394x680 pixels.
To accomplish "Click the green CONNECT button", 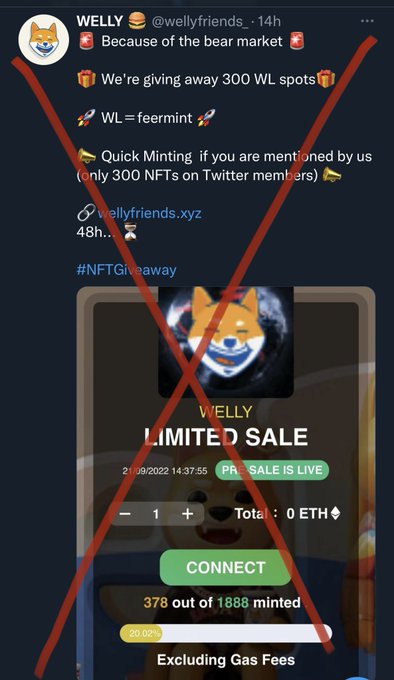I will [226, 568].
